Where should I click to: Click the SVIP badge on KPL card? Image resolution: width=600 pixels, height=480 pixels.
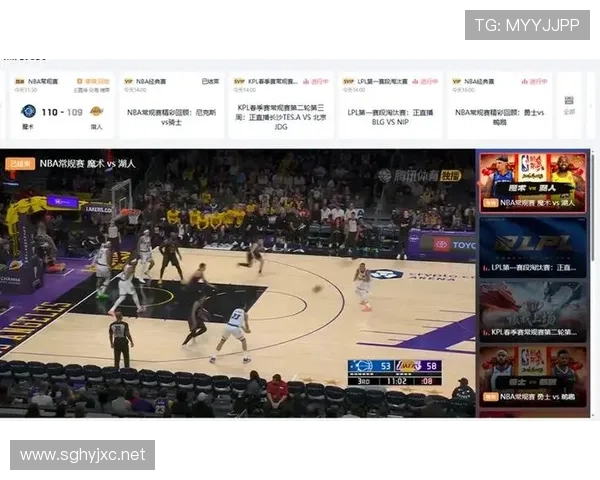(x=239, y=82)
